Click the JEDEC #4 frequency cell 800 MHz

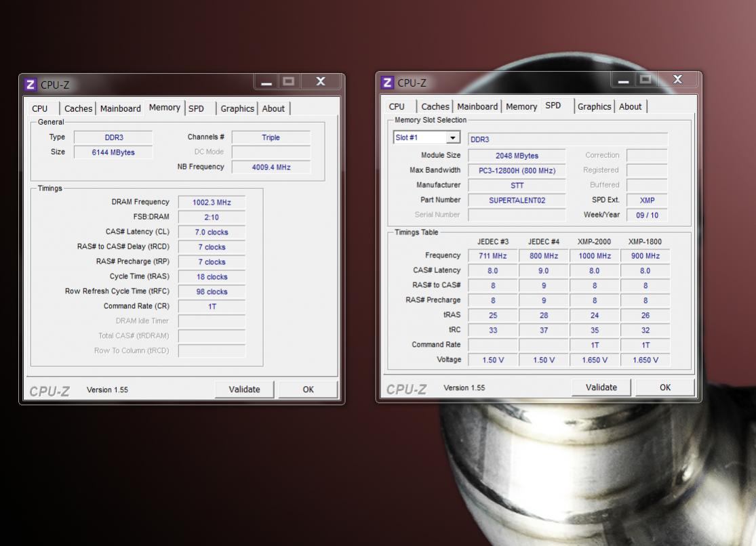click(544, 256)
